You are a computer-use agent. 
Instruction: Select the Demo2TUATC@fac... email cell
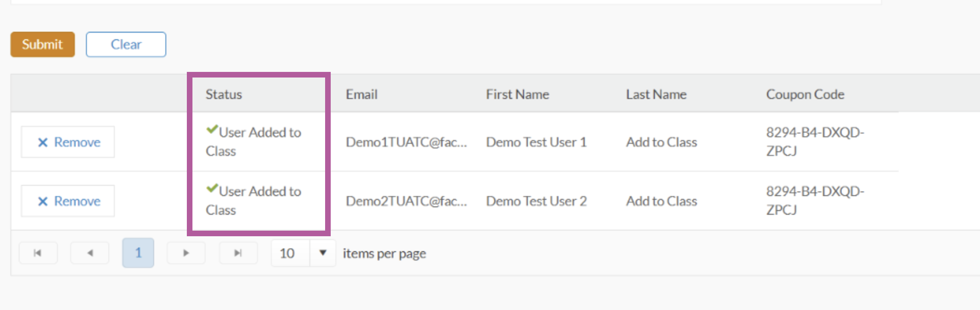[x=406, y=201]
